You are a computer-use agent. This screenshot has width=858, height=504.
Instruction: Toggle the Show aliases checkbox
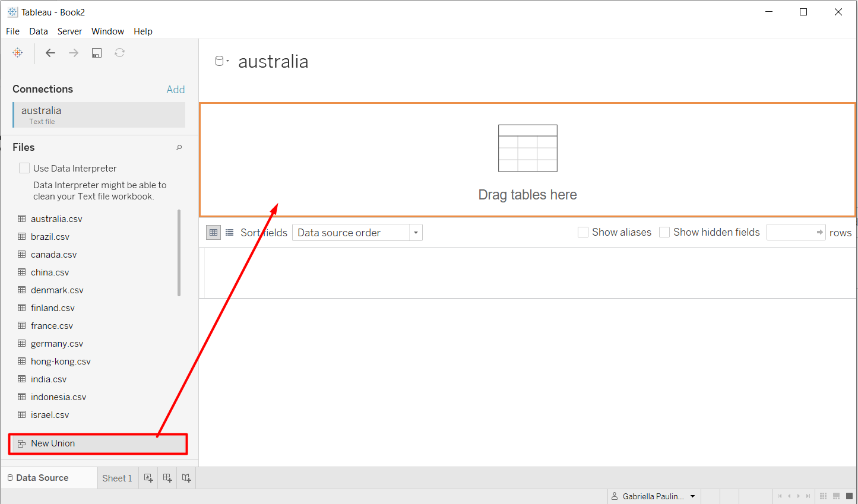coord(583,232)
